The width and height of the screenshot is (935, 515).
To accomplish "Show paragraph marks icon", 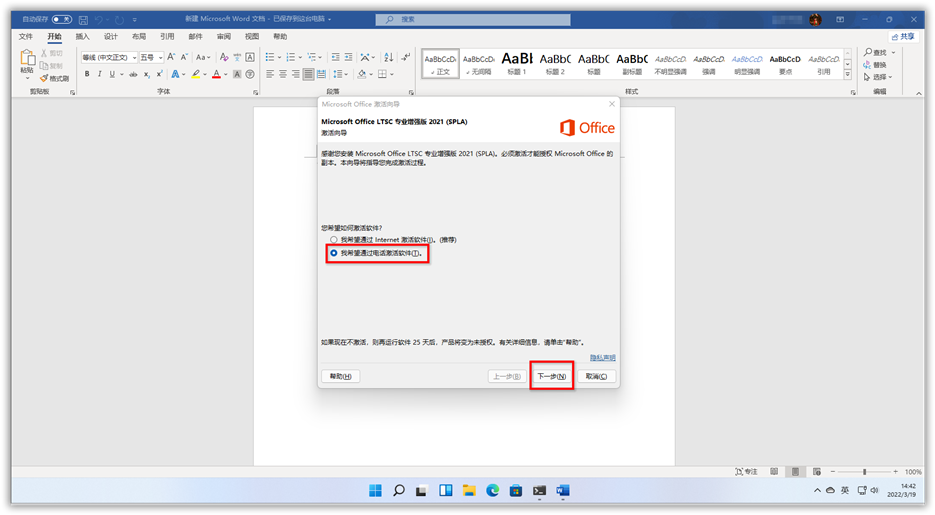I will [x=406, y=57].
